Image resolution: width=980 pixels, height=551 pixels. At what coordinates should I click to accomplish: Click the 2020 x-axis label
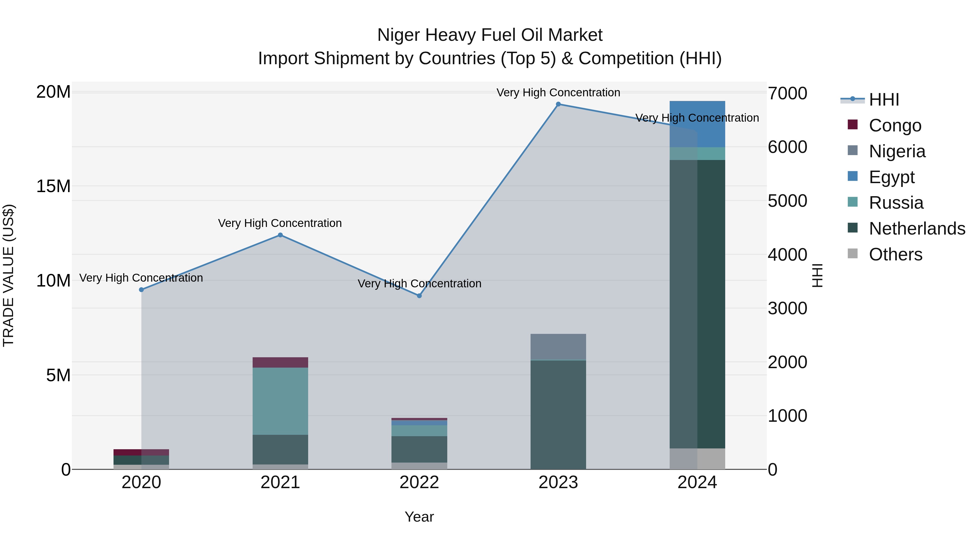(x=142, y=482)
